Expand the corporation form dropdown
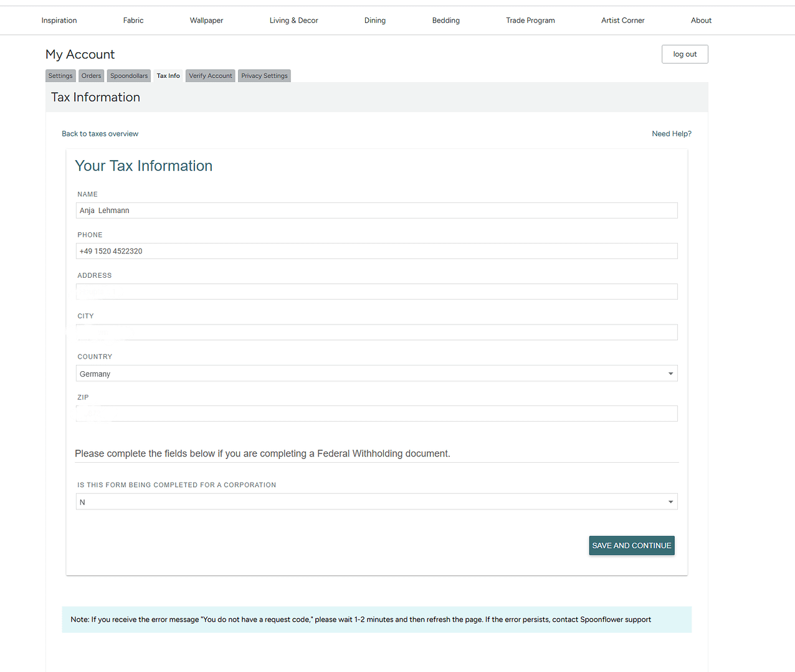Screen dimensions: 795x672 click(x=376, y=502)
